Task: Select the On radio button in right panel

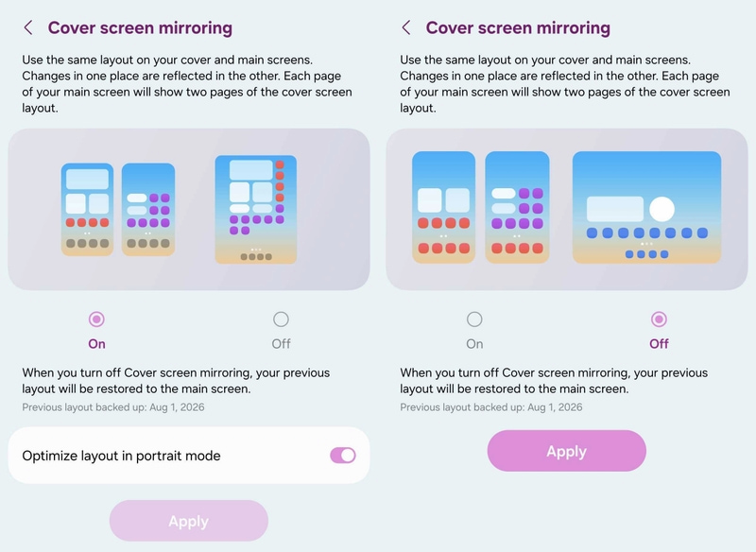Action: [x=474, y=319]
